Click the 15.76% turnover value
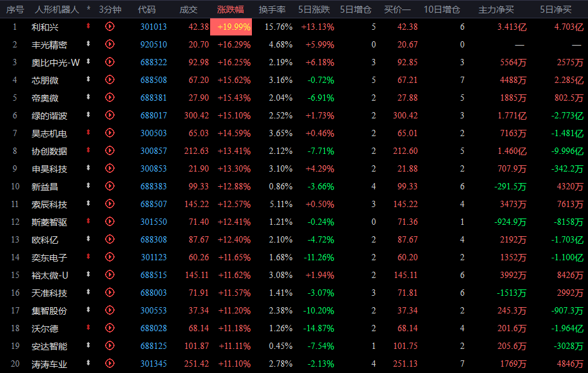The image size is (588, 373). [278, 27]
